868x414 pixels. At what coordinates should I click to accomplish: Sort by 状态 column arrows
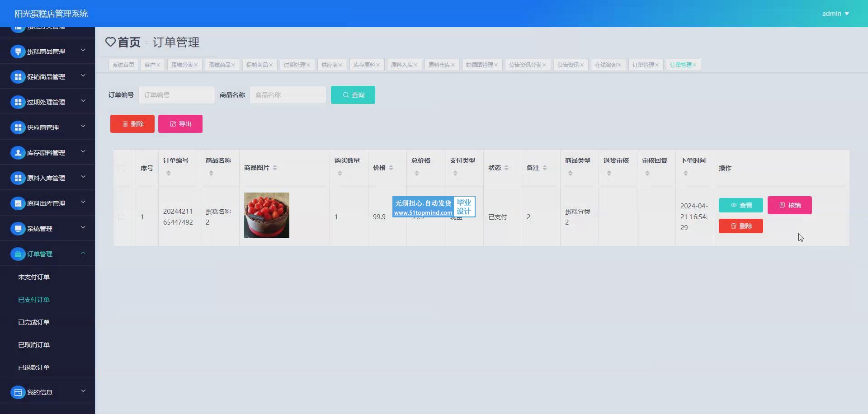[x=506, y=168]
